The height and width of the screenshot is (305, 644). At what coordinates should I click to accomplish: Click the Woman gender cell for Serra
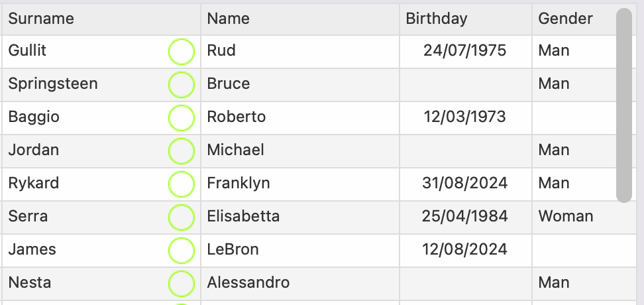point(566,217)
